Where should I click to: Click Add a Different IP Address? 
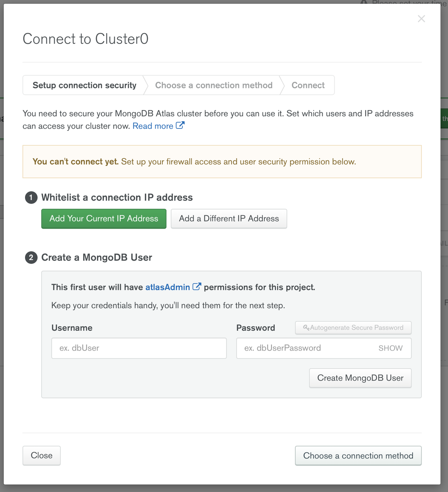coord(228,219)
